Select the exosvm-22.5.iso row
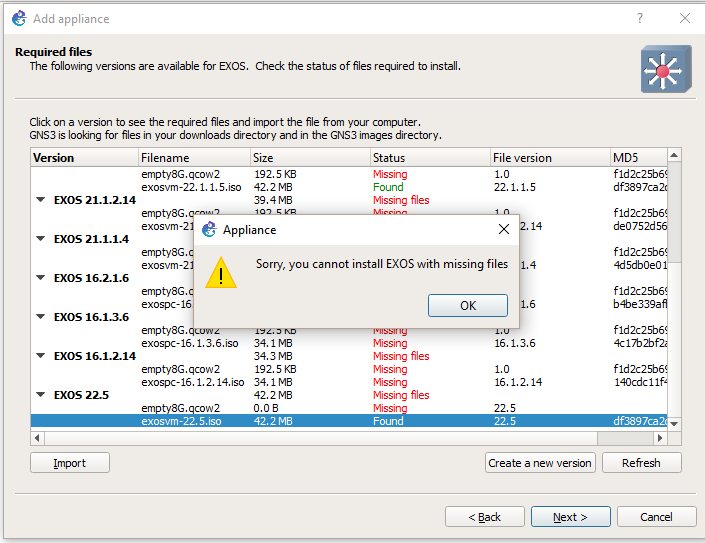The width and height of the screenshot is (705, 543). pos(349,421)
